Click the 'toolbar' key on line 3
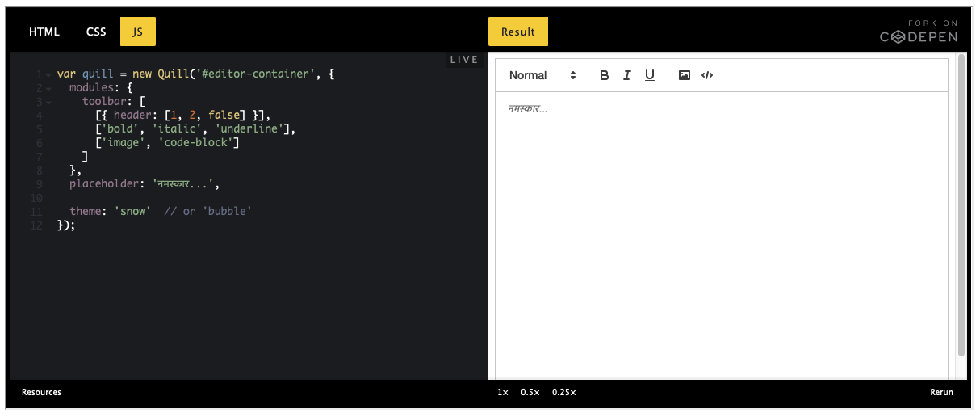 (104, 101)
